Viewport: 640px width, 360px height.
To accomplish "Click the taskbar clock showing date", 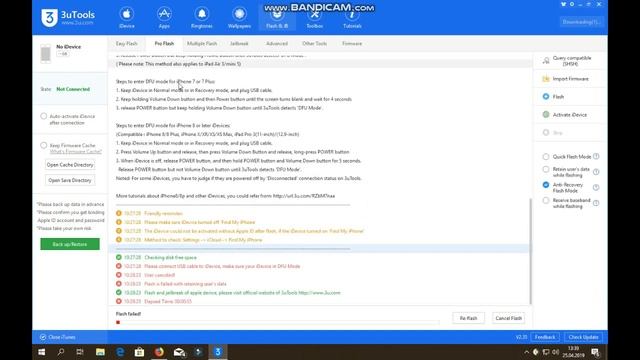I will point(573,352).
